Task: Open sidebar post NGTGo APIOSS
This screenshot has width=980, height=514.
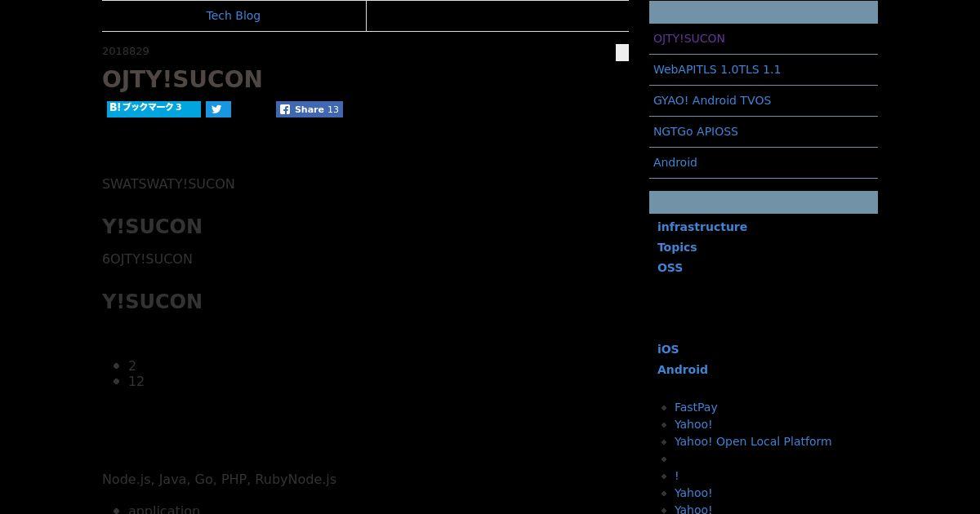Action: pyautogui.click(x=696, y=131)
